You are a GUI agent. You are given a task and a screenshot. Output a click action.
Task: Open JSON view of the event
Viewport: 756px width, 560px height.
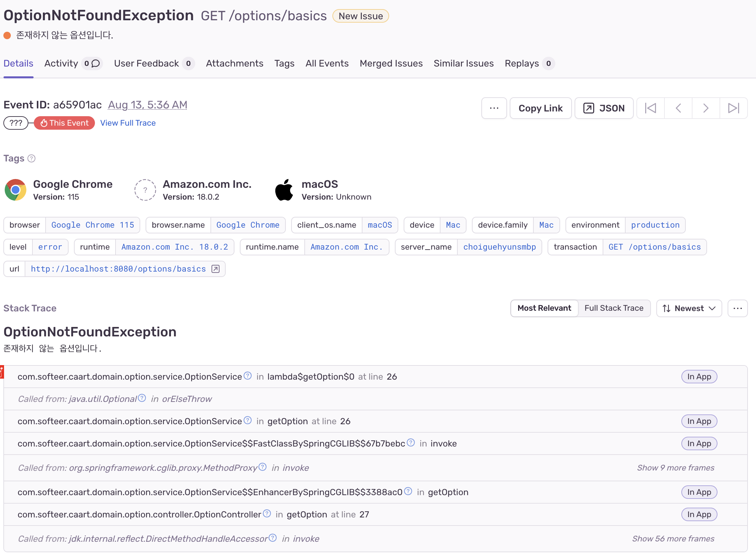(604, 108)
